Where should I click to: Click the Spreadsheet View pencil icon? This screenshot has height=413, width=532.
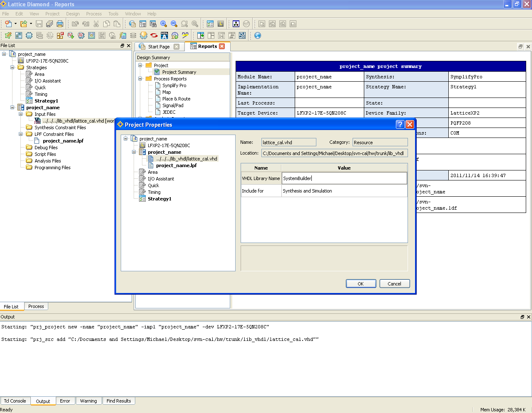(x=8, y=35)
